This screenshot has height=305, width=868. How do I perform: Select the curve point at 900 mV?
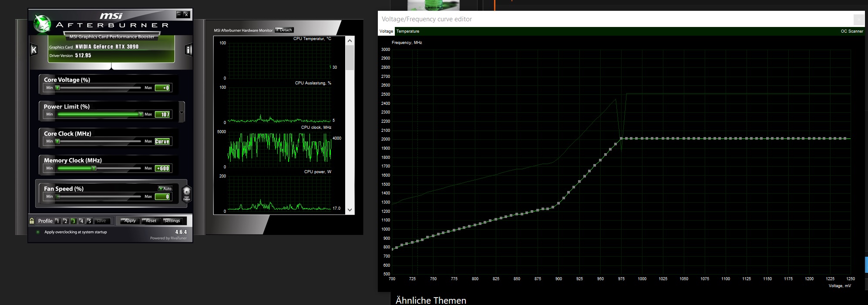coord(558,203)
